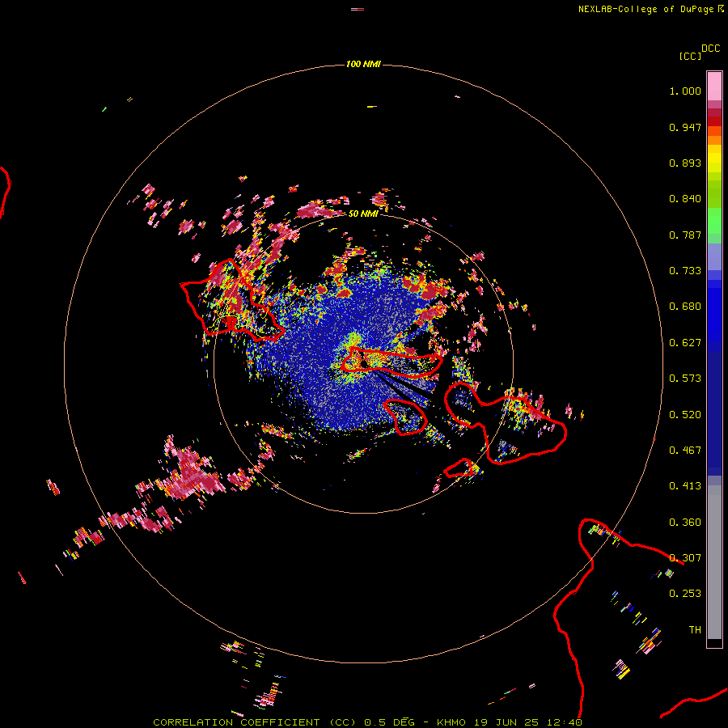728x728 pixels.
Task: Click the [CC] legend unit label
Action: click(690, 56)
